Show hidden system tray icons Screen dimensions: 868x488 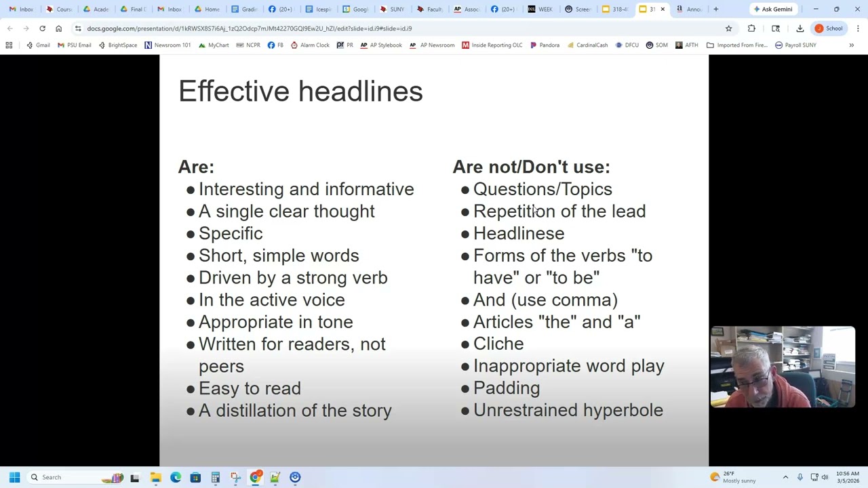[785, 477]
